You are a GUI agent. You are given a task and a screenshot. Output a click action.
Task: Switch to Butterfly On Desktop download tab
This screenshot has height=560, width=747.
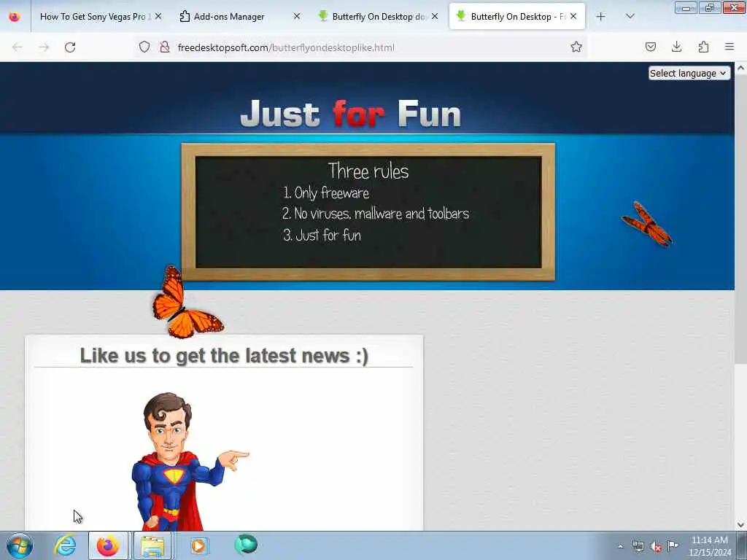coord(371,17)
